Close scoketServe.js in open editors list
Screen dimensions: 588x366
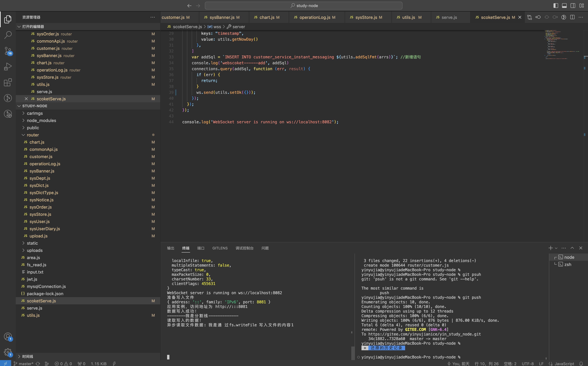tap(26, 99)
